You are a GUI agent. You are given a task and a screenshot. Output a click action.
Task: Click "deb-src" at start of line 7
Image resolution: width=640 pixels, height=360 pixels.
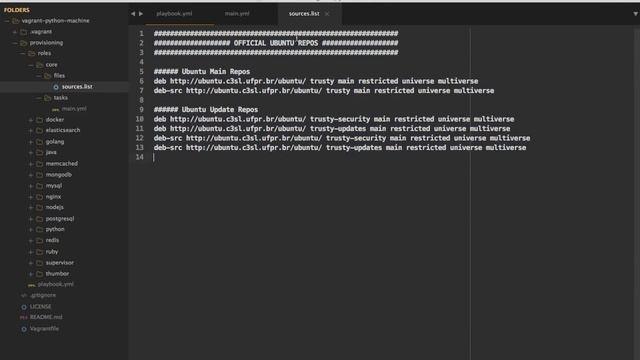pos(168,91)
